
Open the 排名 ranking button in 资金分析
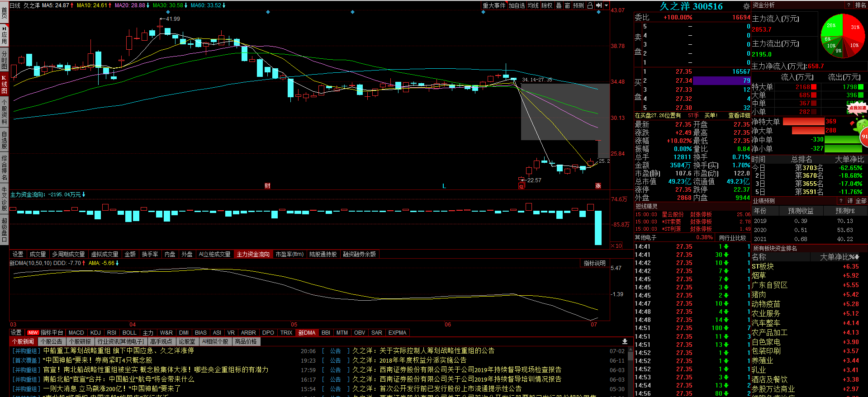pos(860,5)
